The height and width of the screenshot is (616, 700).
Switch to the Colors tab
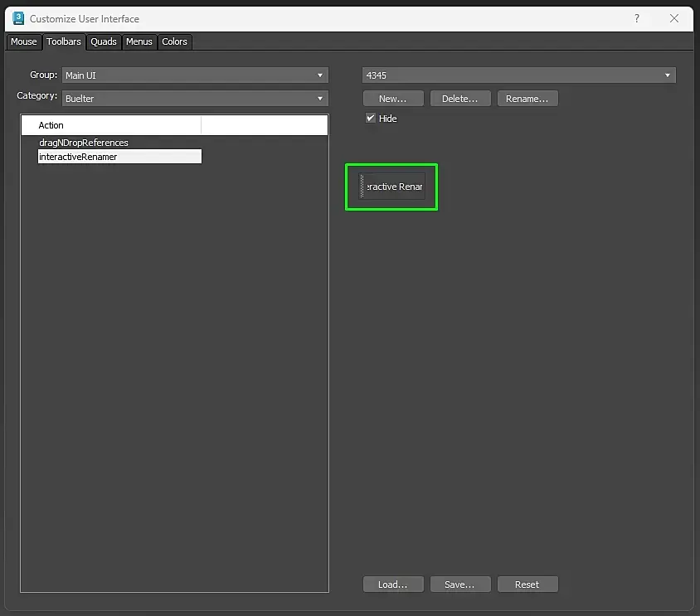(x=174, y=41)
